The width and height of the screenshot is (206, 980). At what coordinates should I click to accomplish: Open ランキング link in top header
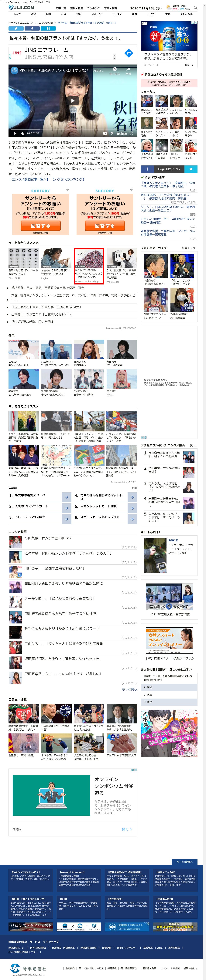point(94,8)
